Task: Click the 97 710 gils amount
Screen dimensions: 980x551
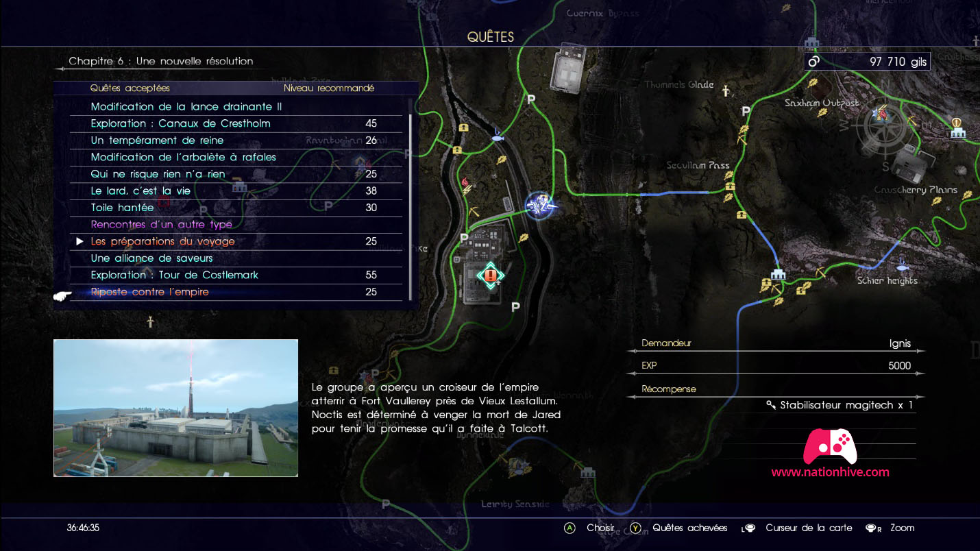Action: (x=898, y=62)
